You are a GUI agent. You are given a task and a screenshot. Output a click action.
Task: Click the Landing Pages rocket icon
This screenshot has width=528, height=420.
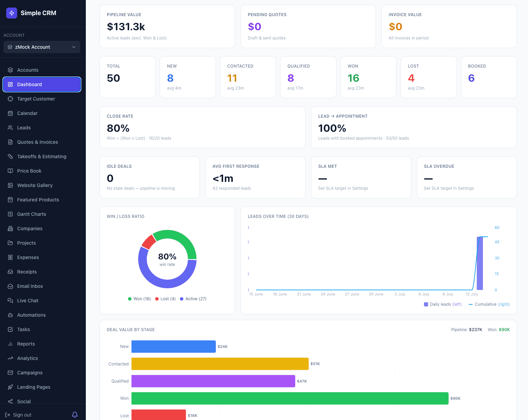10,387
